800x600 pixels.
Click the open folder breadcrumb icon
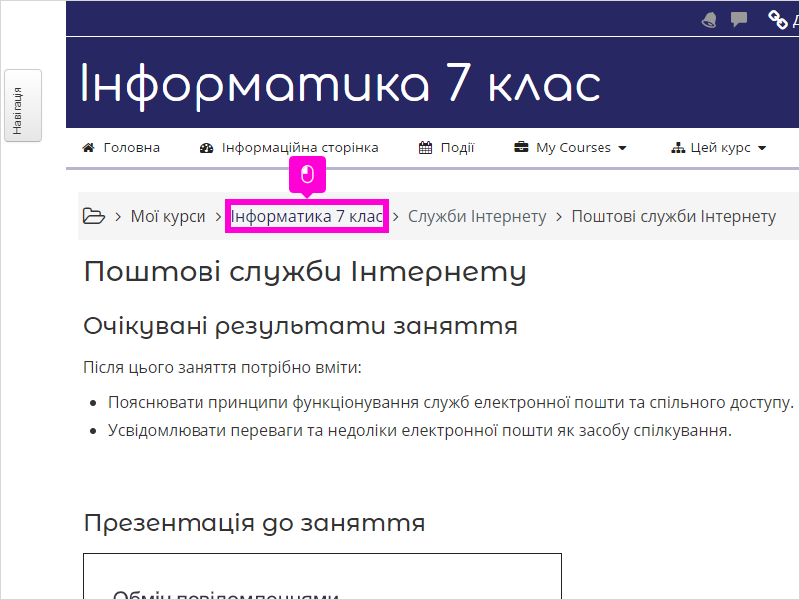click(x=94, y=216)
